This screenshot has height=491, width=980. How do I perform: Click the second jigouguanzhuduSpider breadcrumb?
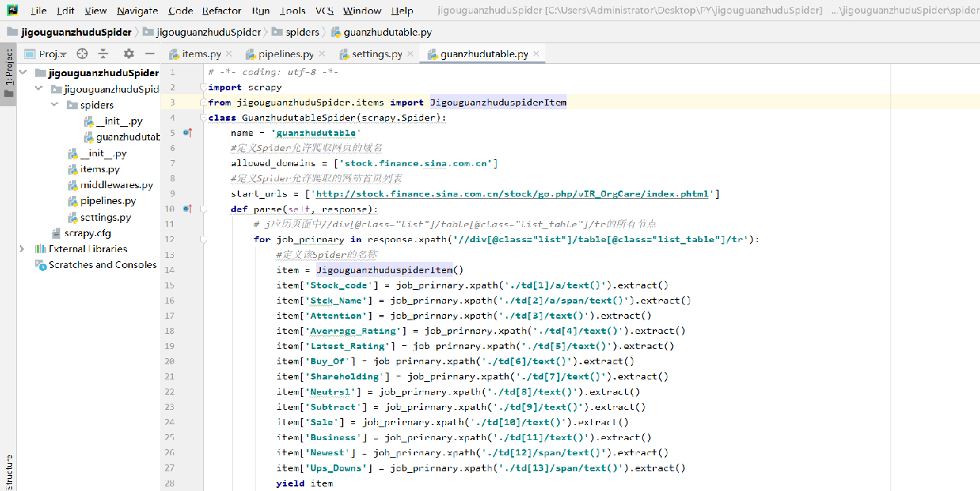(201, 33)
